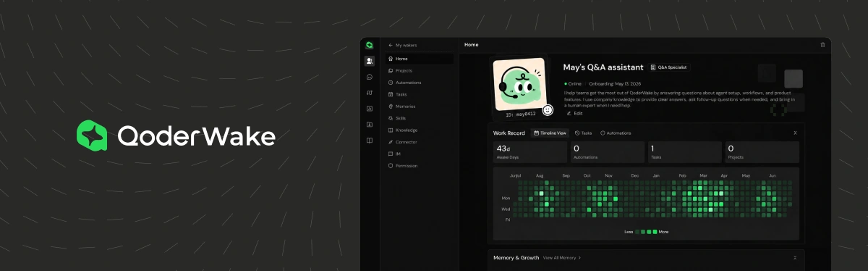This screenshot has width=868, height=271.
Task: Open Automations in the side navigation
Action: [420, 83]
